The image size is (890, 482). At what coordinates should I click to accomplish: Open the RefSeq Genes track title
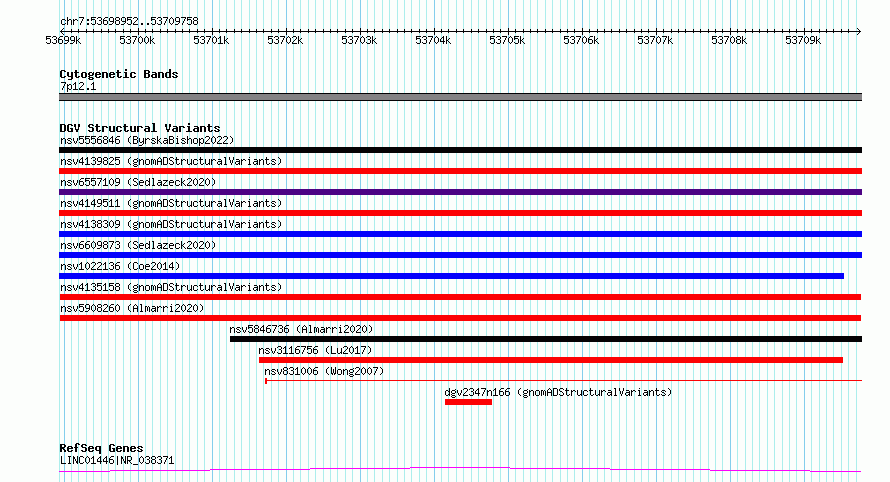[101, 448]
